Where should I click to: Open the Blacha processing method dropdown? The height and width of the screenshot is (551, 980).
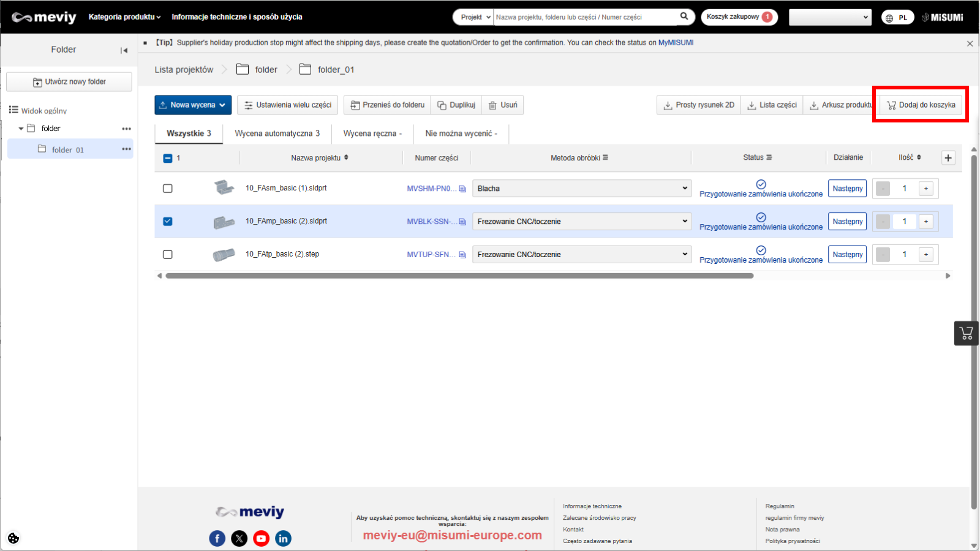click(x=581, y=189)
